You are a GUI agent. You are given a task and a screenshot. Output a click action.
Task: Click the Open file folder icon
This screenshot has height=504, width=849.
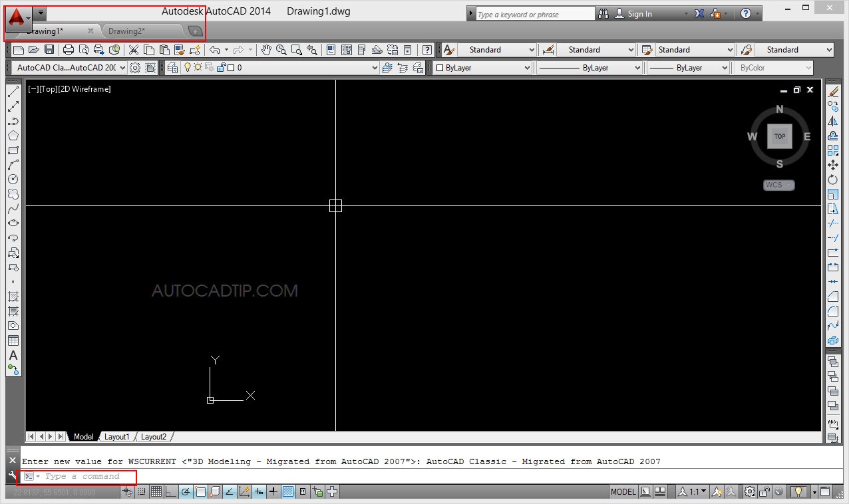(33, 50)
